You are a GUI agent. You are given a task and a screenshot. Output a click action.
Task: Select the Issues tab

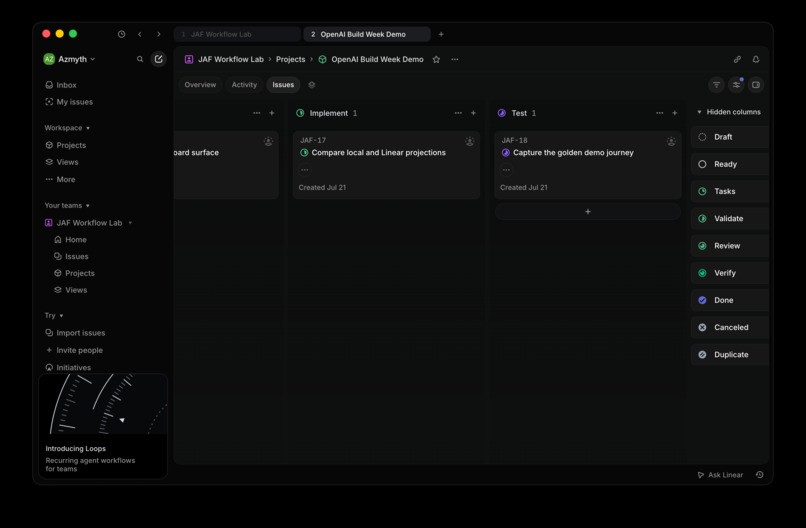point(283,85)
